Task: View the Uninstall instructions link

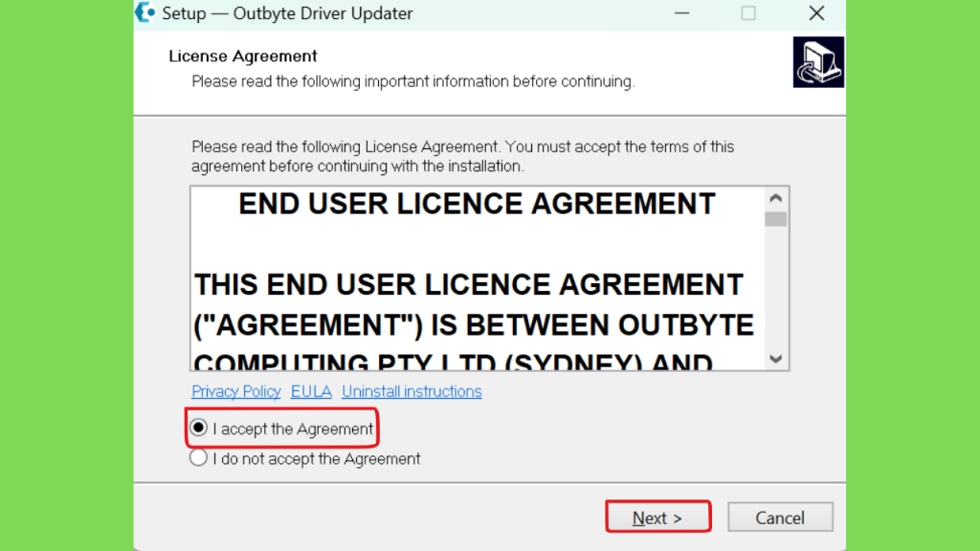Action: point(412,391)
